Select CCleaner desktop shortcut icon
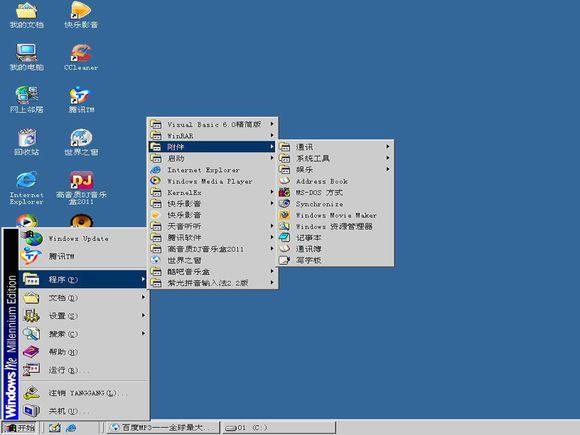The width and height of the screenshot is (580, 435). (81, 57)
